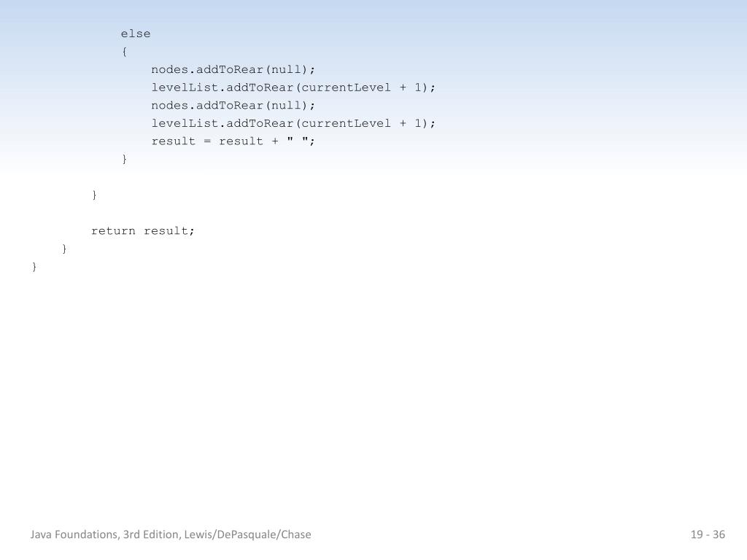Click the word 'result' after return

[x=166, y=231]
